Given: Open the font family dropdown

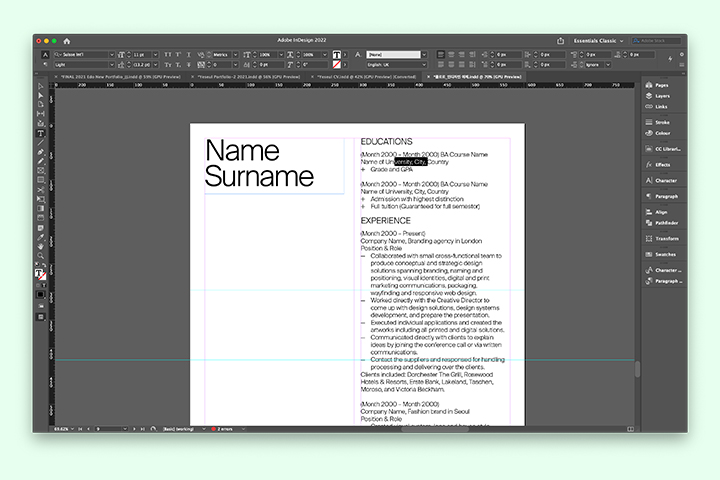Looking at the screenshot, I should pyautogui.click(x=112, y=55).
